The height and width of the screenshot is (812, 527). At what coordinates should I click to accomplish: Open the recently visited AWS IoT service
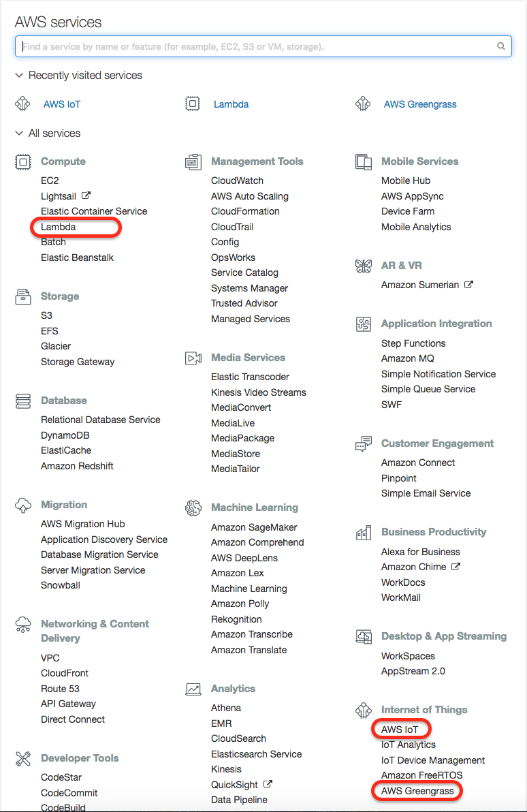coord(62,104)
